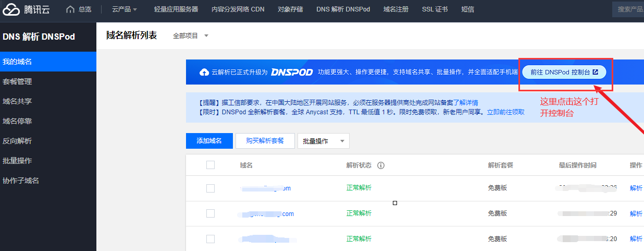Viewport: 644px width, 251px height.
Task: Expand the 全部项目 project dropdown
Action: point(191,36)
